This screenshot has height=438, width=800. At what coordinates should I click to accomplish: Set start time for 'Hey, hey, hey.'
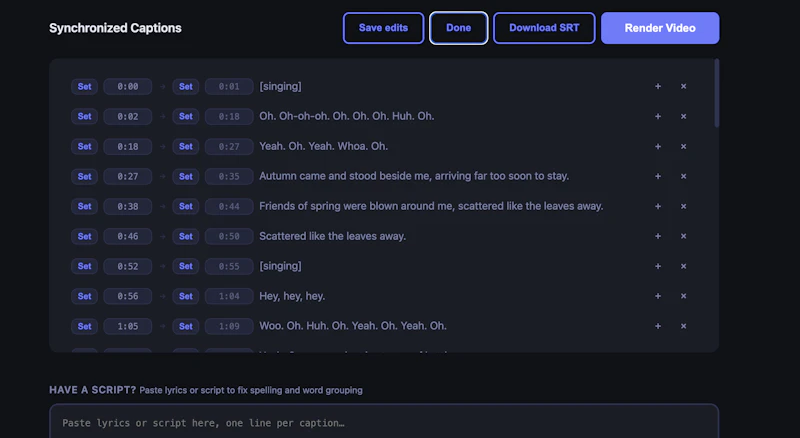(x=84, y=296)
